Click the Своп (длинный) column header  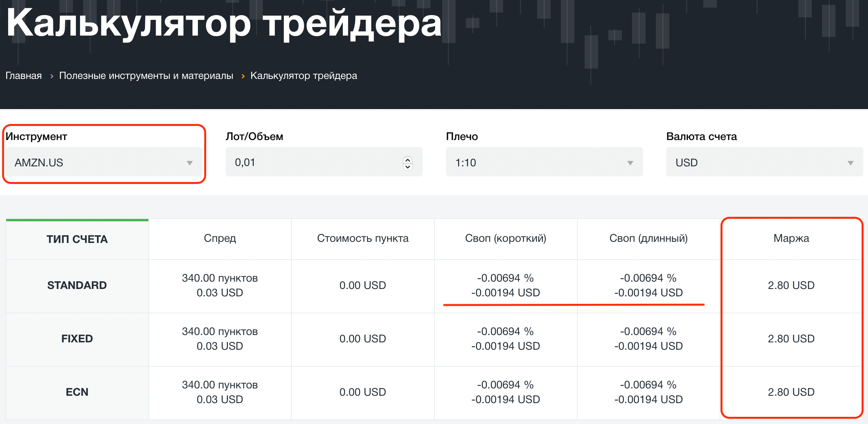(x=648, y=239)
